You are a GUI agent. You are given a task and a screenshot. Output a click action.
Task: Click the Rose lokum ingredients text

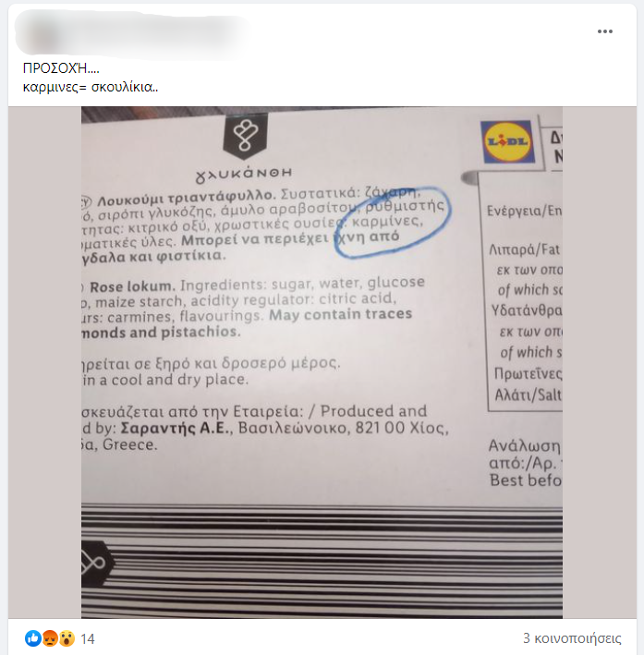pyautogui.click(x=250, y=309)
